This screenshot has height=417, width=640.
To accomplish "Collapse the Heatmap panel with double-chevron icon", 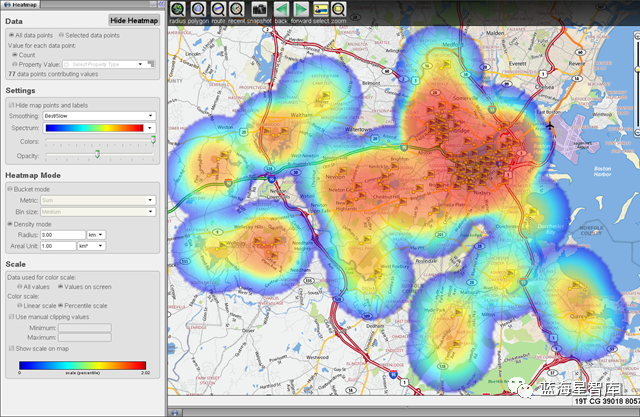I will 162,4.
